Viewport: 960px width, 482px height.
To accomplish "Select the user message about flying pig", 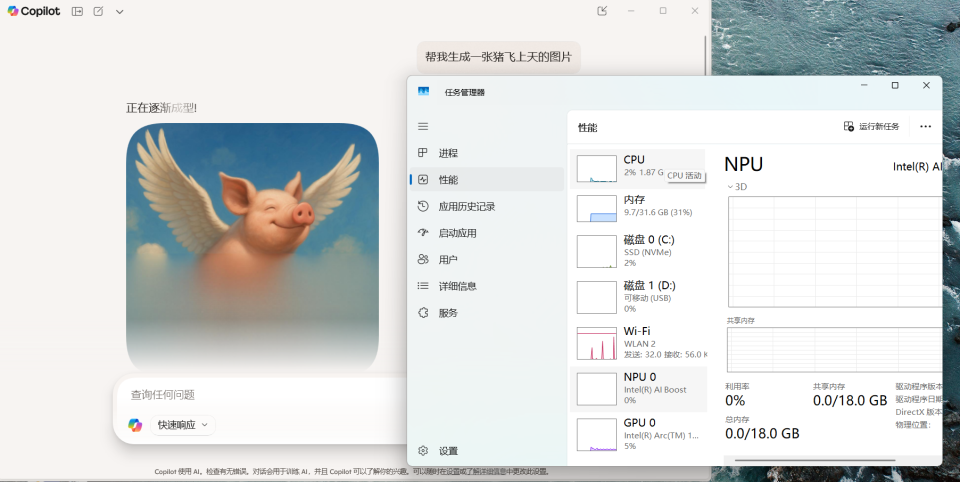I will pos(498,57).
